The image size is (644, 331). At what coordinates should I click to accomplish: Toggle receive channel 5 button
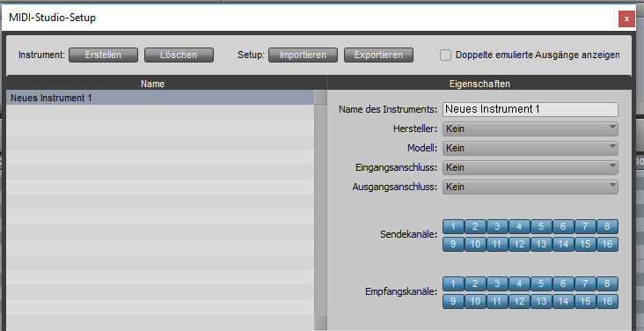point(541,283)
